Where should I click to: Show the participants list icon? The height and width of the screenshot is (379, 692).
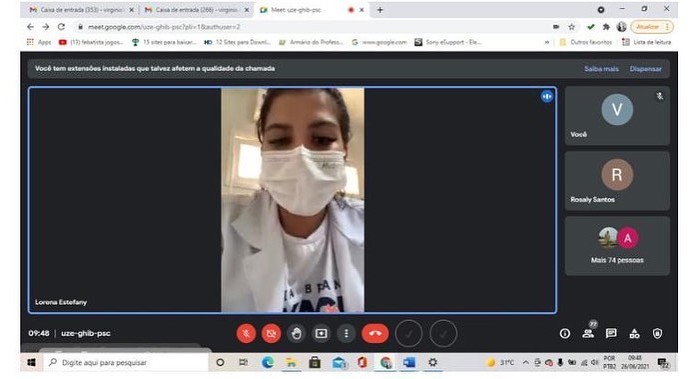(x=588, y=333)
